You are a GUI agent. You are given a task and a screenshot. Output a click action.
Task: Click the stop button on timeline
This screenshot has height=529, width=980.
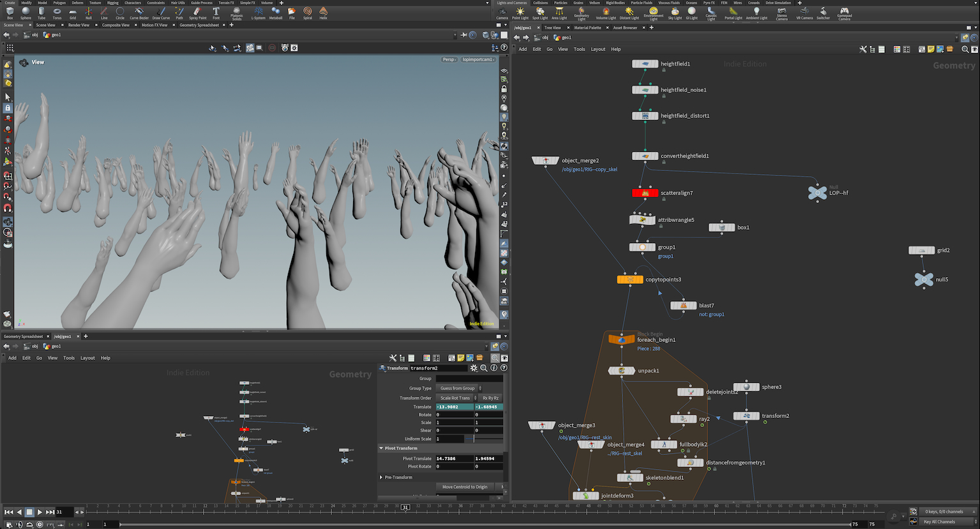(29, 512)
